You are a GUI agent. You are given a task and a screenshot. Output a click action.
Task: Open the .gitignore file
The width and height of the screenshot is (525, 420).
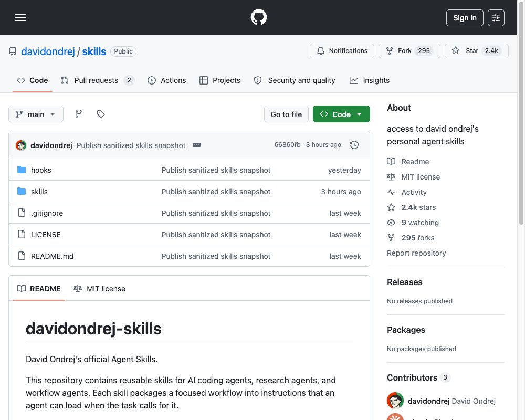[x=47, y=213]
